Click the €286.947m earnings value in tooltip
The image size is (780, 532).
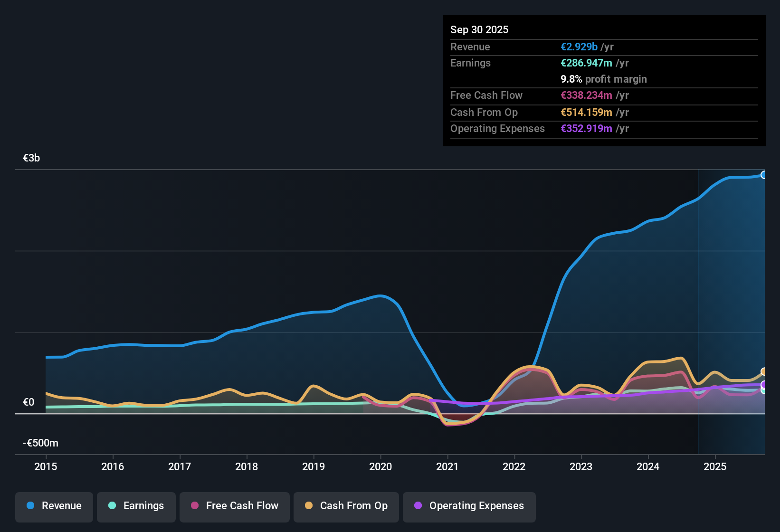586,63
